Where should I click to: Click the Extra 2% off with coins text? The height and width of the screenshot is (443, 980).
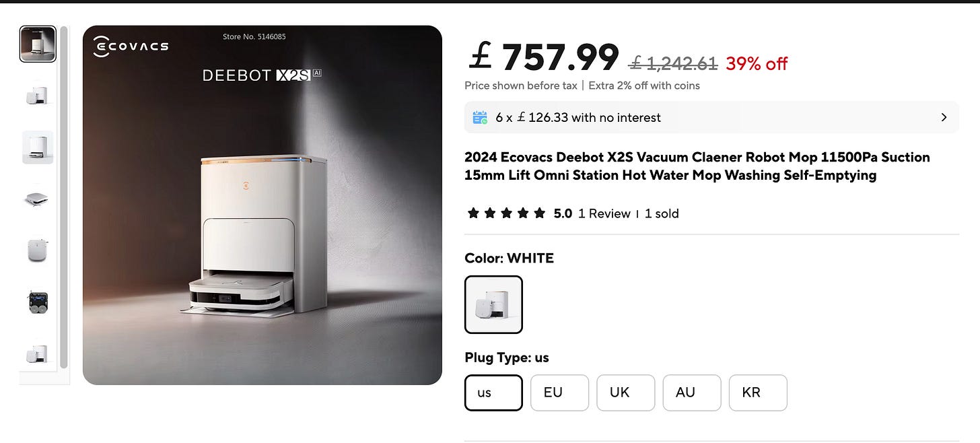pos(644,86)
